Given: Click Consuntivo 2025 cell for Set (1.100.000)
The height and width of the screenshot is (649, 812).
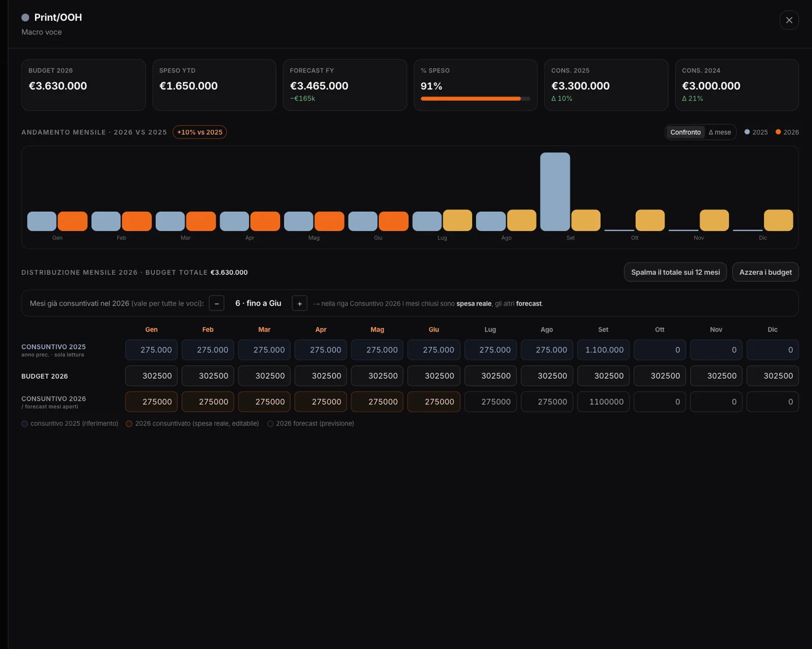Looking at the screenshot, I should (x=603, y=350).
